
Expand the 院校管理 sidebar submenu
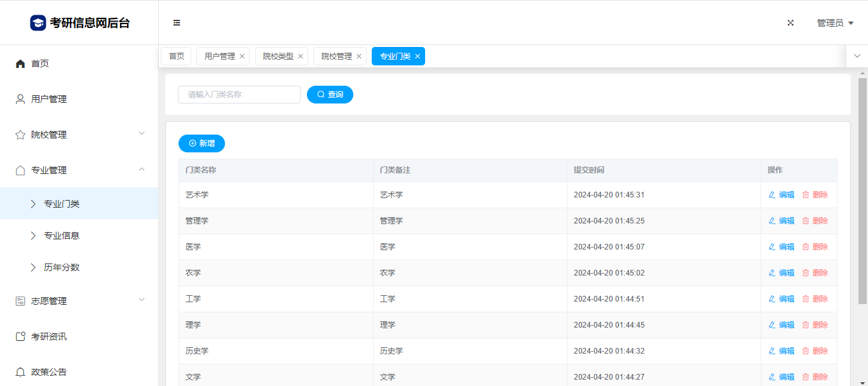pyautogui.click(x=142, y=134)
